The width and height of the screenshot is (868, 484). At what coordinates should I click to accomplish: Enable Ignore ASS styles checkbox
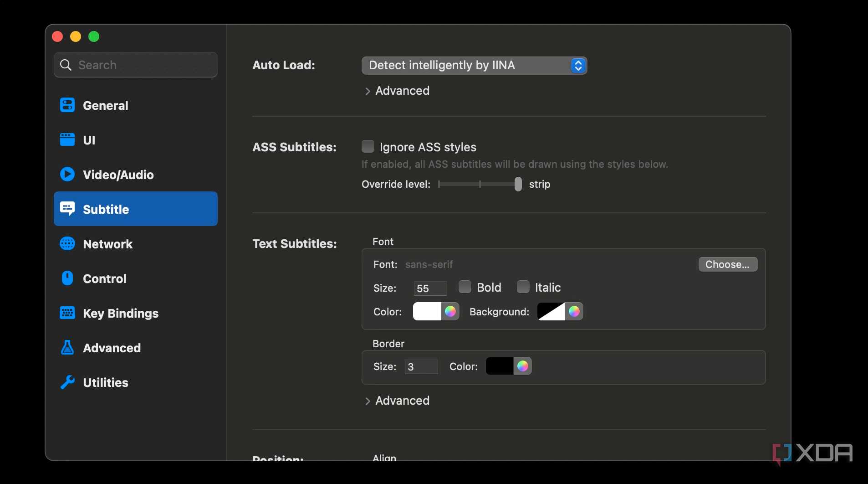pyautogui.click(x=368, y=146)
